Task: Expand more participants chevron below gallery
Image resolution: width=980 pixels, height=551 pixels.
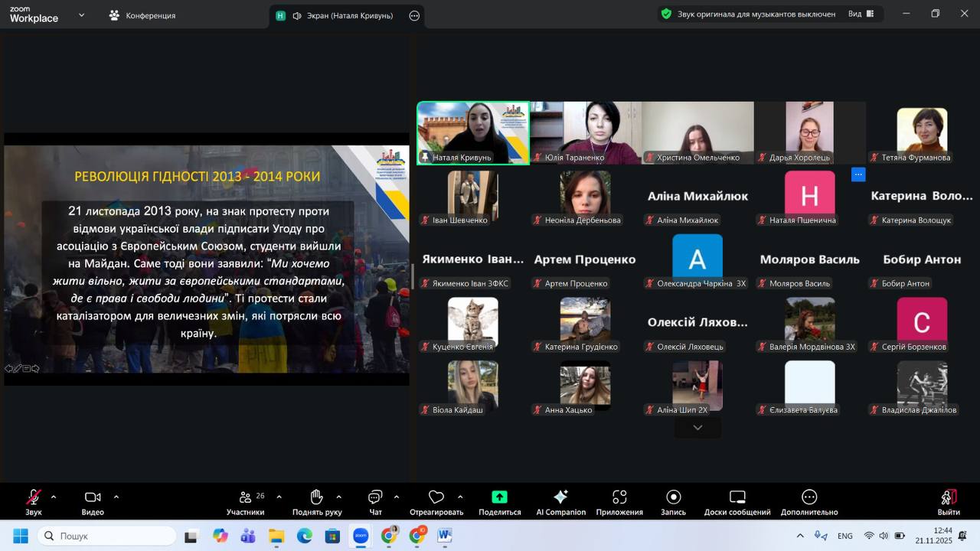Action: [697, 428]
